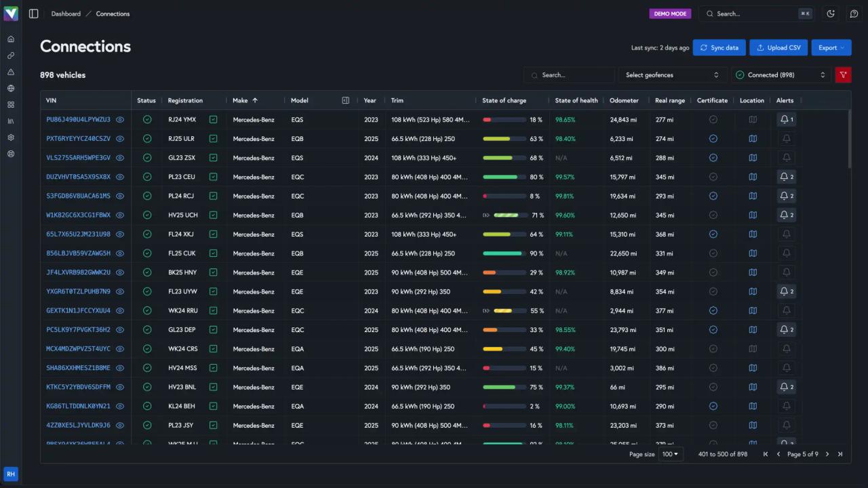Viewport: 868px width, 488px height.
Task: Click the alert bell for PU86J490U4LPYWZU3
Action: [x=786, y=120]
